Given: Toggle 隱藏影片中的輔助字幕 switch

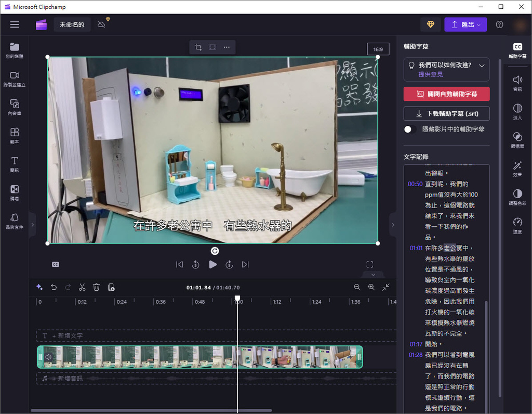Looking at the screenshot, I should pyautogui.click(x=410, y=129).
